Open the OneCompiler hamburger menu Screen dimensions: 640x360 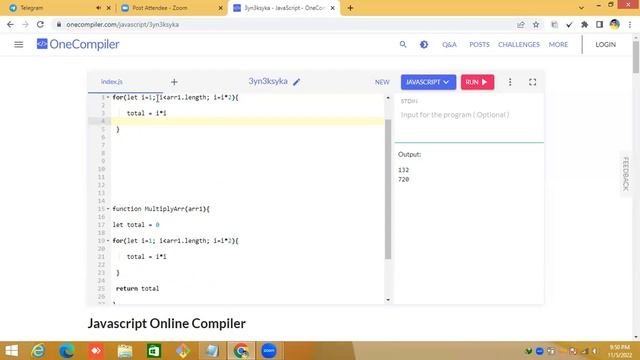[18, 44]
